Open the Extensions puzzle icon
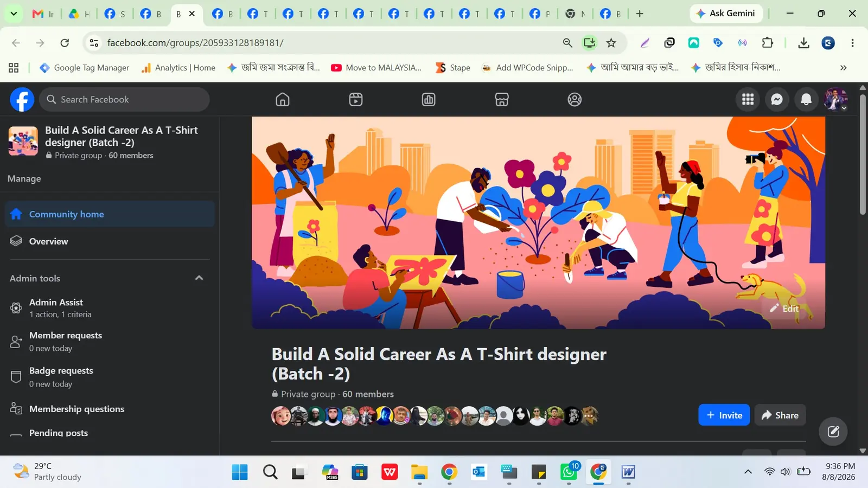The width and height of the screenshot is (868, 488). (767, 43)
